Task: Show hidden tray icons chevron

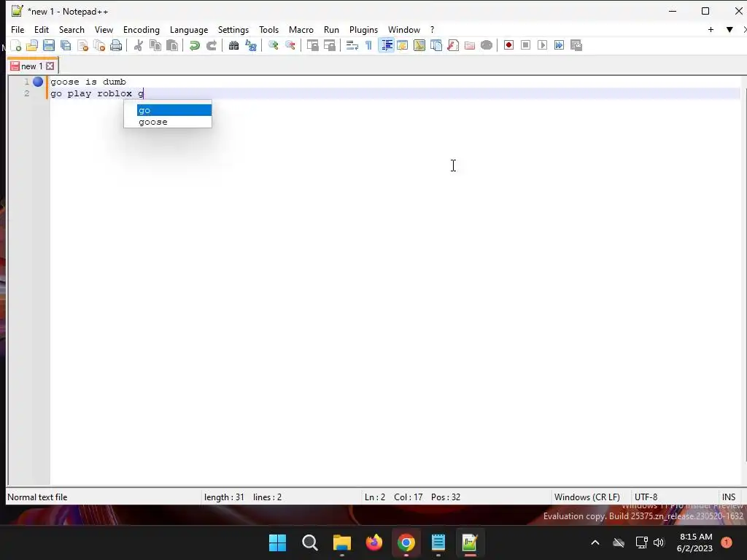Action: pyautogui.click(x=595, y=542)
